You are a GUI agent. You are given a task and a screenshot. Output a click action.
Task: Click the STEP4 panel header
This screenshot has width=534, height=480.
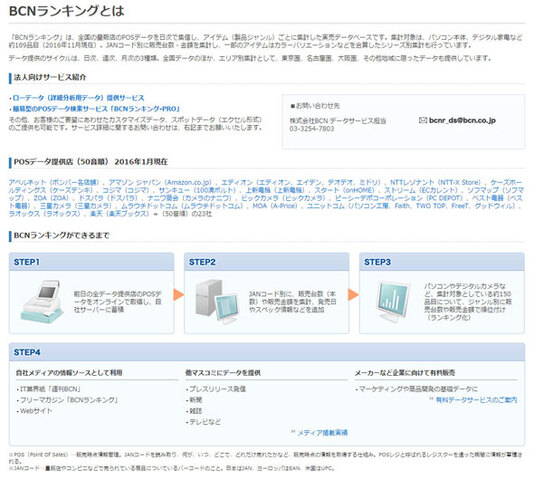(267, 352)
